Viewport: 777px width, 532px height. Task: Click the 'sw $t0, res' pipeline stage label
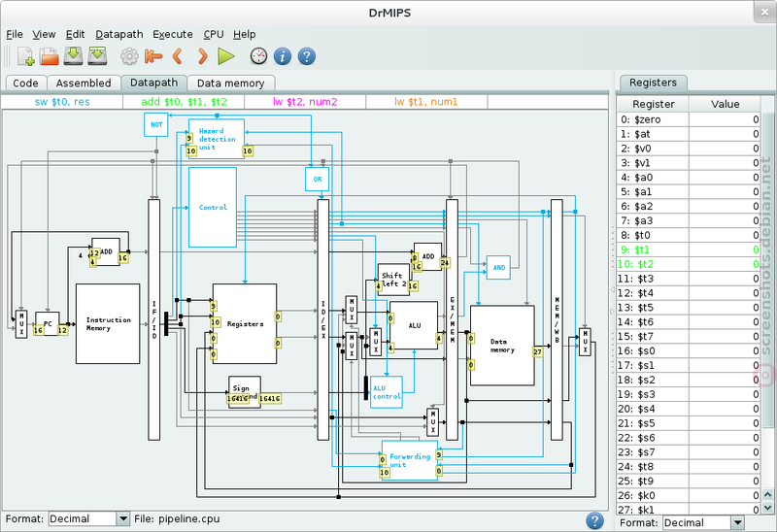62,102
